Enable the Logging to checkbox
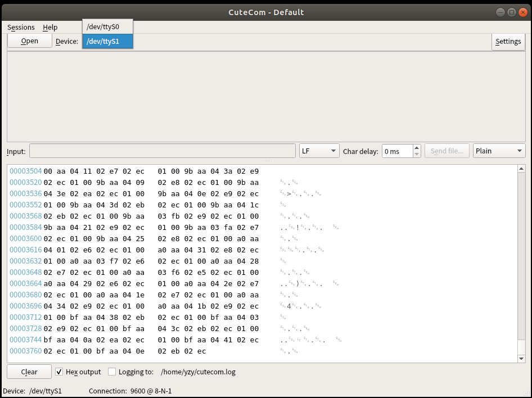Image resolution: width=532 pixels, height=398 pixels. 111,372
